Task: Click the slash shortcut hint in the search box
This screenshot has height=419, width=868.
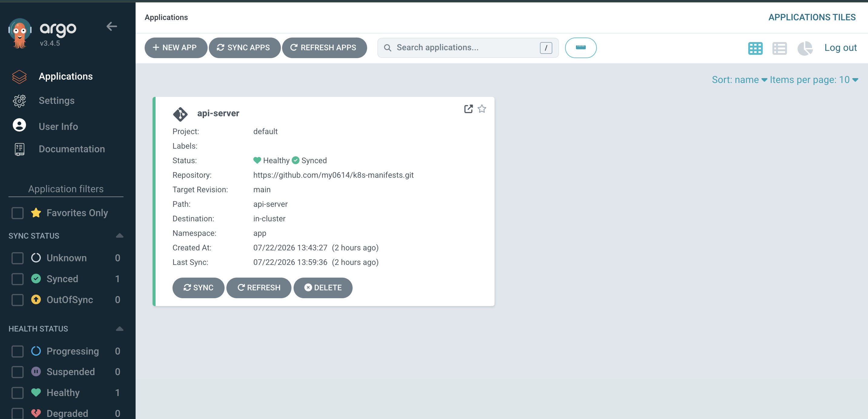Action: 546,48
